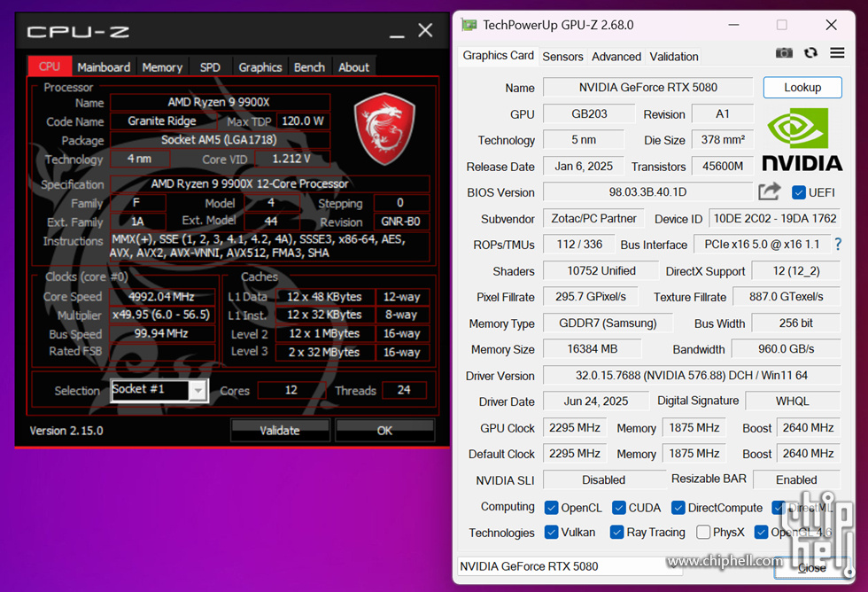Enable the PhysX checkbox

pos(703,532)
